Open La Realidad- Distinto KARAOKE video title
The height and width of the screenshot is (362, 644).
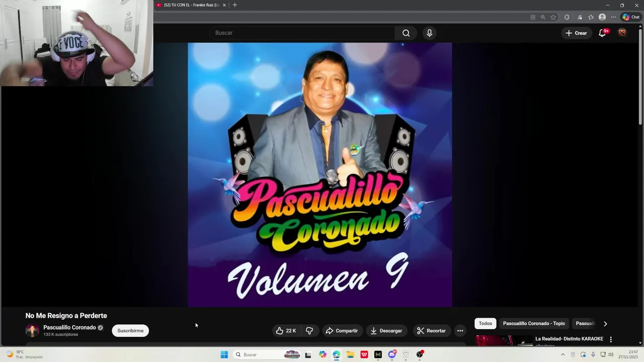(569, 339)
